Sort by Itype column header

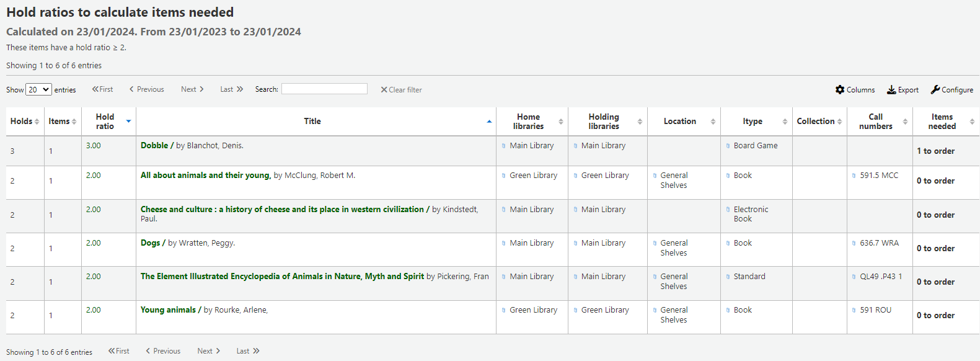[x=753, y=122]
